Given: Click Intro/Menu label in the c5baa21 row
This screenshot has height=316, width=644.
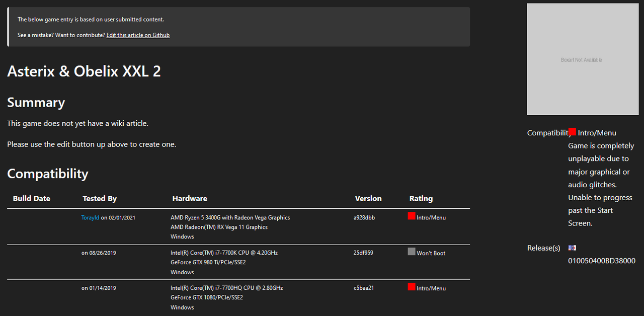Looking at the screenshot, I should [431, 288].
